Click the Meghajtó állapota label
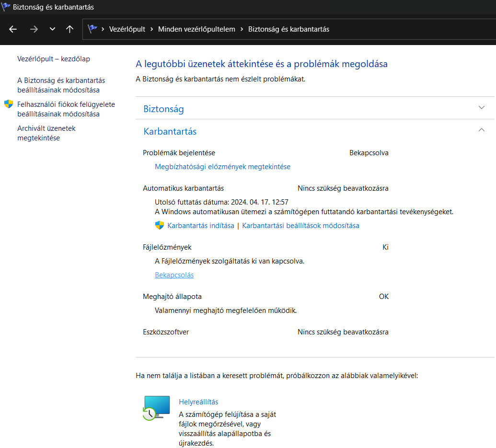 click(x=173, y=297)
